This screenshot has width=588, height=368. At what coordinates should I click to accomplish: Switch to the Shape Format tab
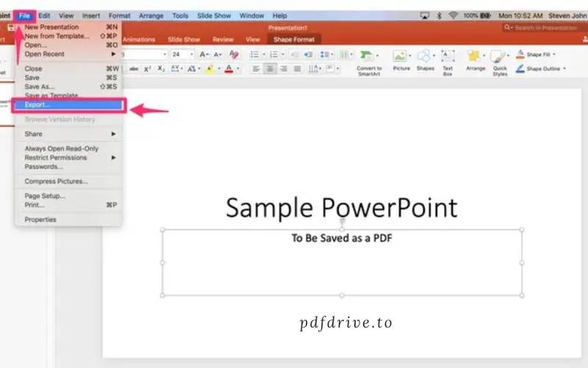pyautogui.click(x=293, y=40)
